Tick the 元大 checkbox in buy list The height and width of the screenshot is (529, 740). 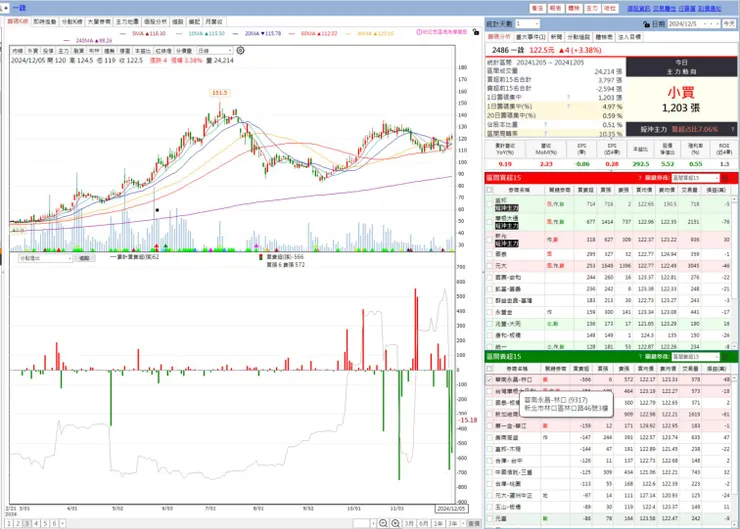click(489, 266)
